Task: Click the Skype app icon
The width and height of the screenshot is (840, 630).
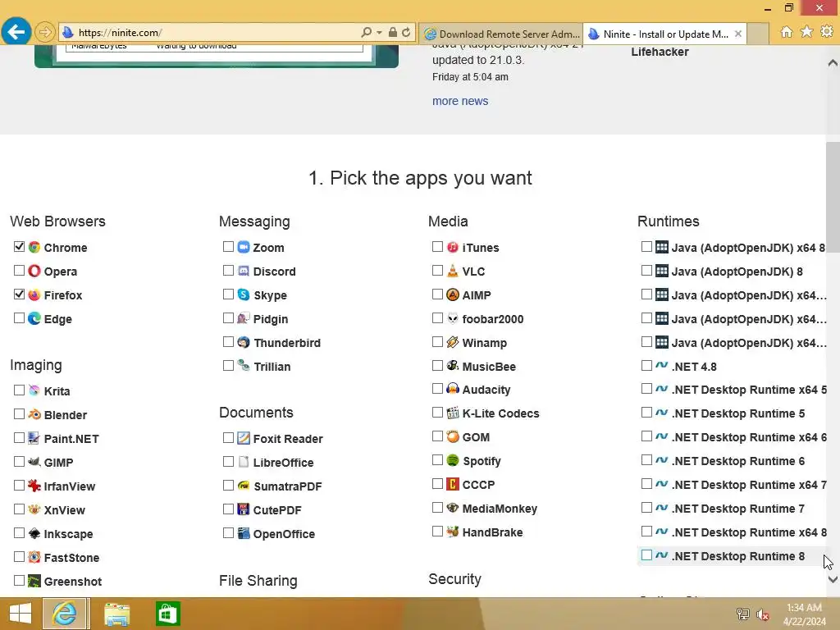Action: (x=243, y=294)
